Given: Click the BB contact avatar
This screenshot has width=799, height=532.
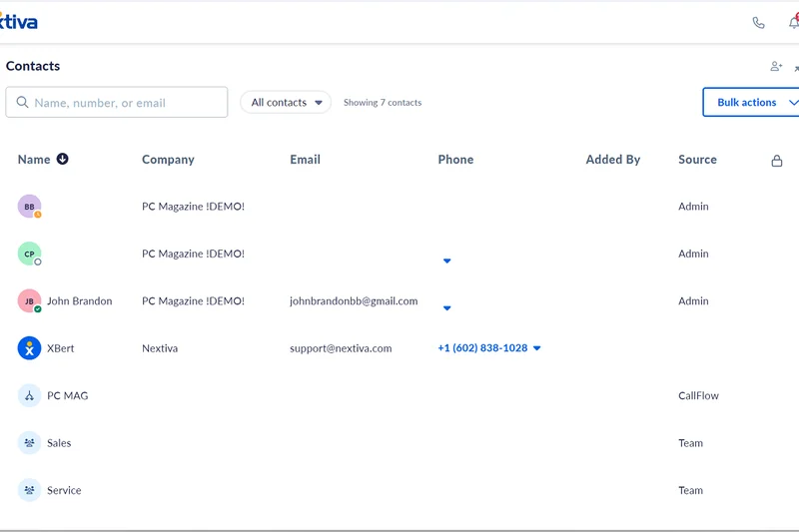Looking at the screenshot, I should pyautogui.click(x=29, y=207).
